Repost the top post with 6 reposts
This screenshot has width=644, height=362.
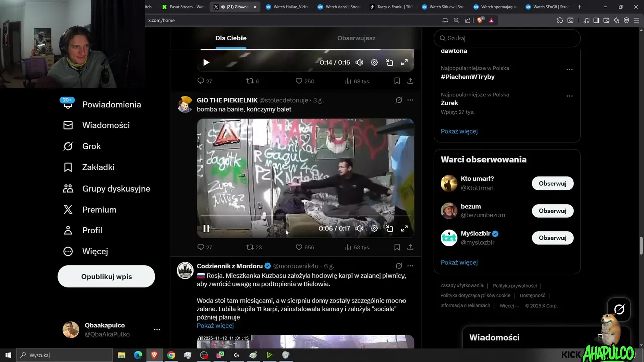(252, 81)
